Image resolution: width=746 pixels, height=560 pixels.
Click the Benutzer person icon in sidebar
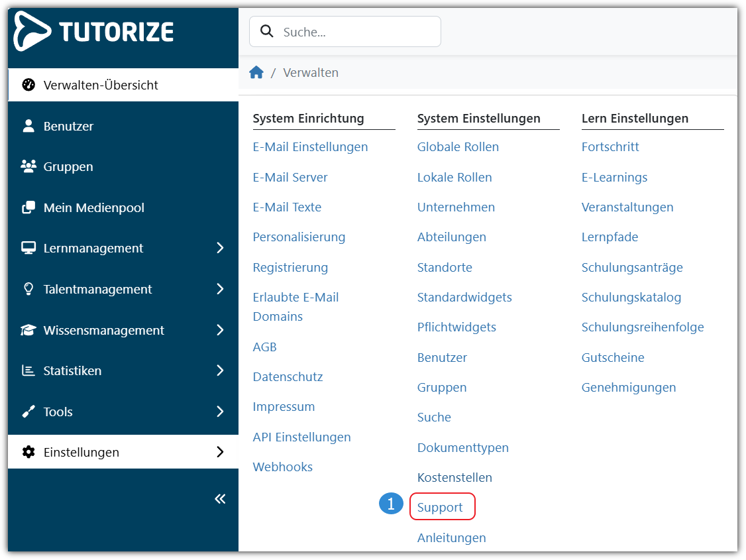[x=28, y=126]
